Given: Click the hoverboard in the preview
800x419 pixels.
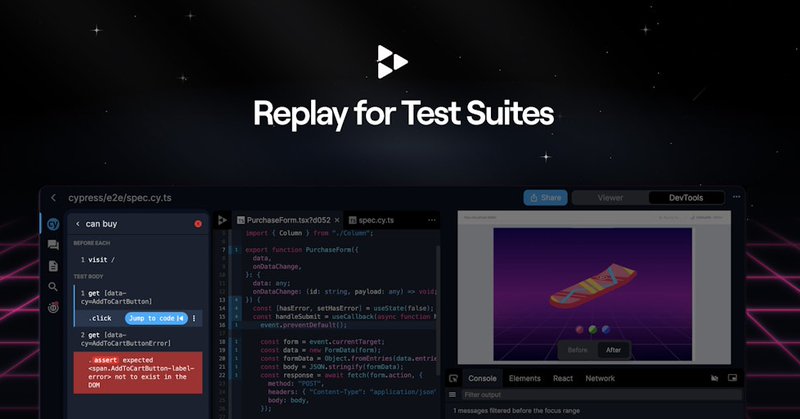Looking at the screenshot, I should coord(593,287).
